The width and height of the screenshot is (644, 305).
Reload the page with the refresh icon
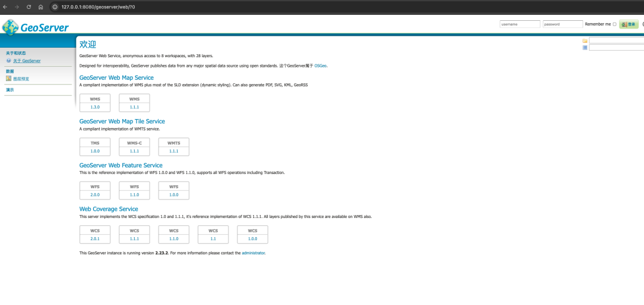click(29, 7)
